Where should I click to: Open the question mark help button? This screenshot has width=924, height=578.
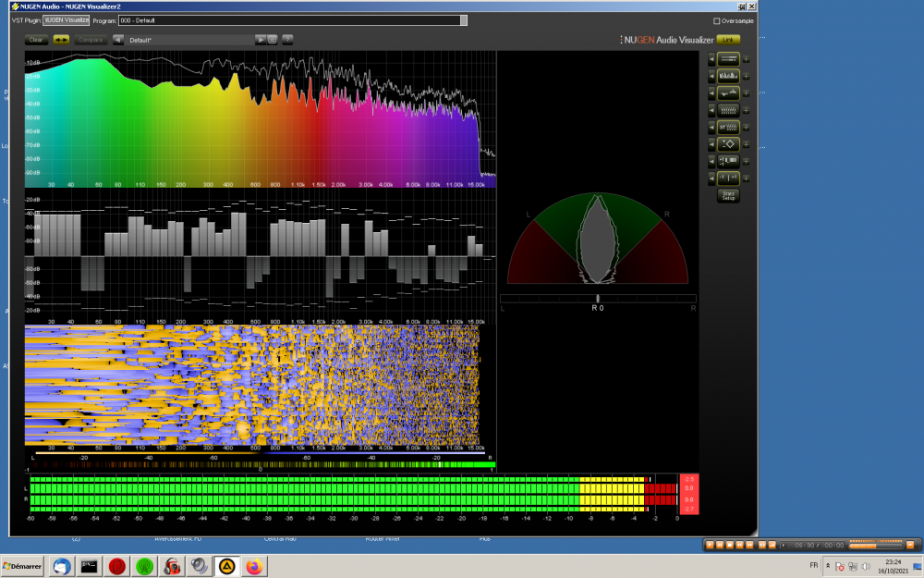(x=287, y=40)
